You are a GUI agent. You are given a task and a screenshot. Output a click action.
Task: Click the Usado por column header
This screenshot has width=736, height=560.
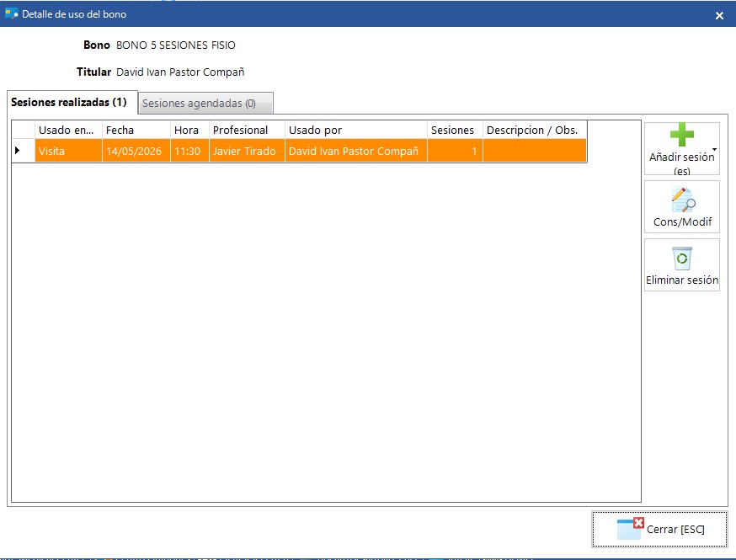356,130
